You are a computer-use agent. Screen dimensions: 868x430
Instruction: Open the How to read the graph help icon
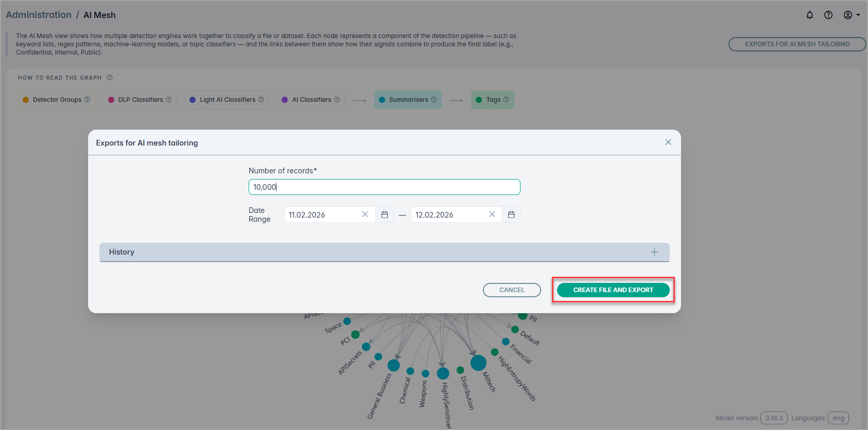coord(110,78)
